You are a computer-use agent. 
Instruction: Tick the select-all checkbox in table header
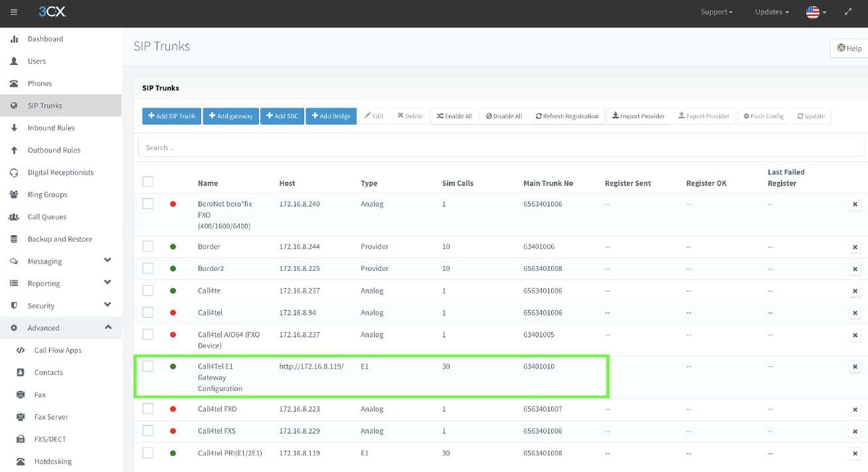pos(148,181)
